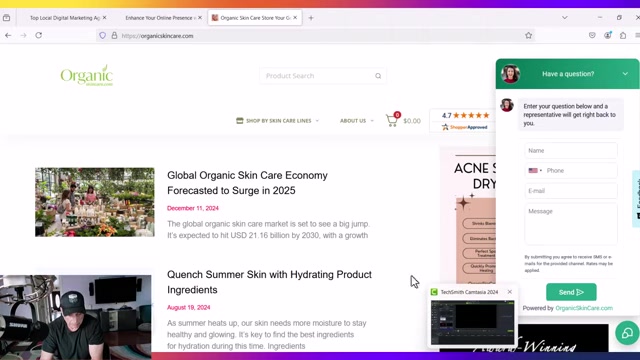Reload the page with the refresh icon
This screenshot has width=640, height=360.
pyautogui.click(x=39, y=36)
